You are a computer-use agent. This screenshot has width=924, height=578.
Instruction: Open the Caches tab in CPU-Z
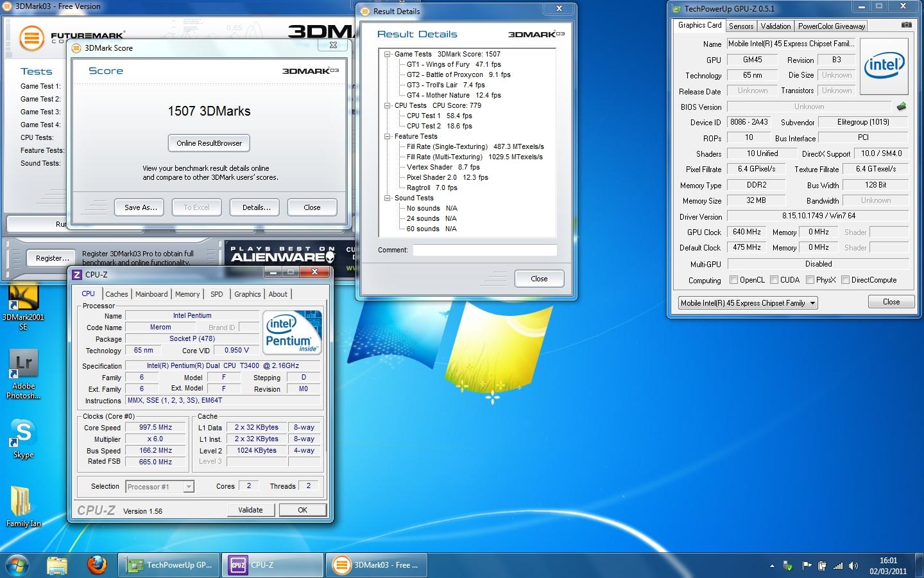[x=117, y=294]
